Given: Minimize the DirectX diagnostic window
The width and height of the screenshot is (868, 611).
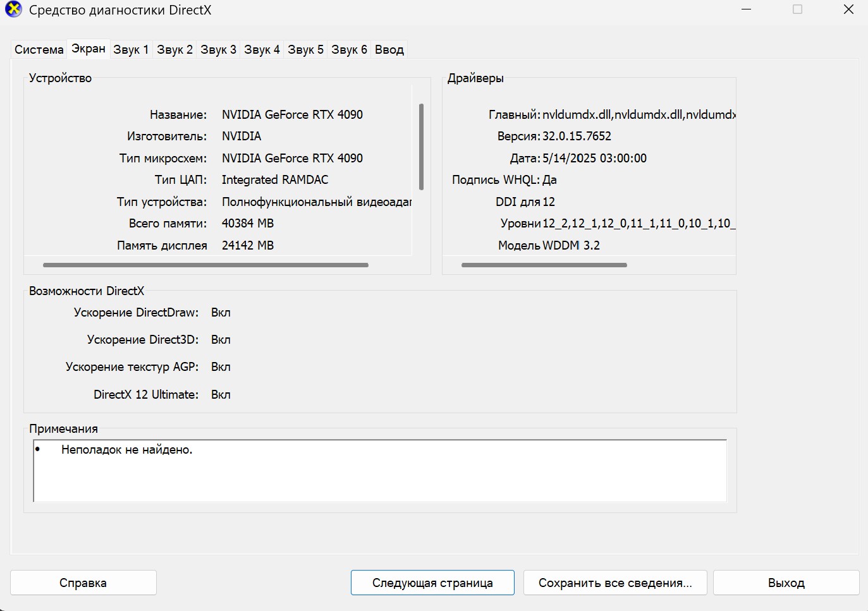Looking at the screenshot, I should click(746, 9).
